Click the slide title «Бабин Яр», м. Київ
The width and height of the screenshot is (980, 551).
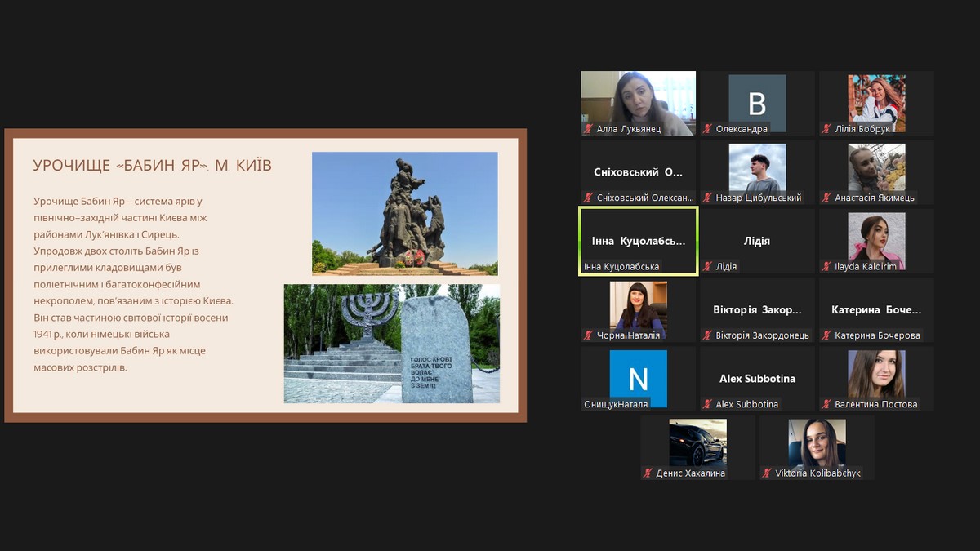(x=153, y=166)
